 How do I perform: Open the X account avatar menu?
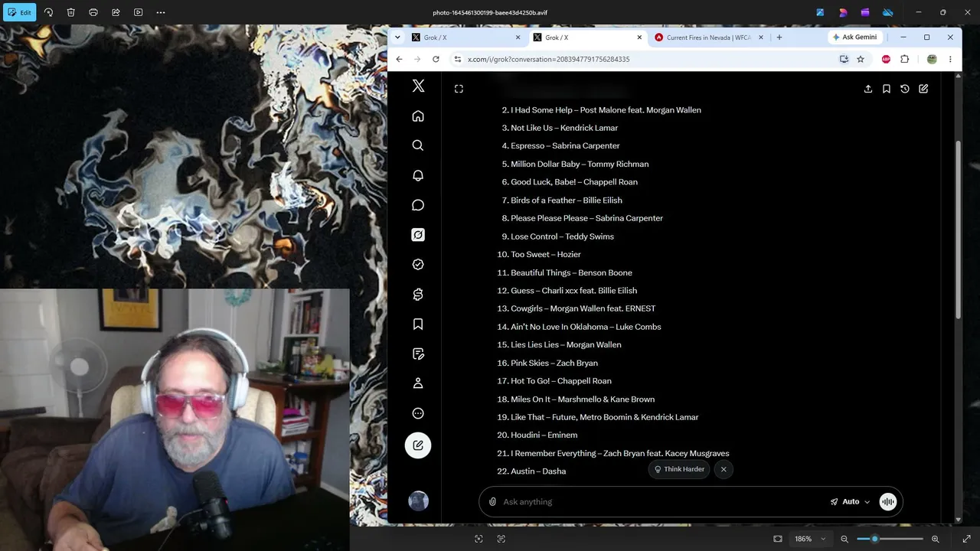[418, 500]
